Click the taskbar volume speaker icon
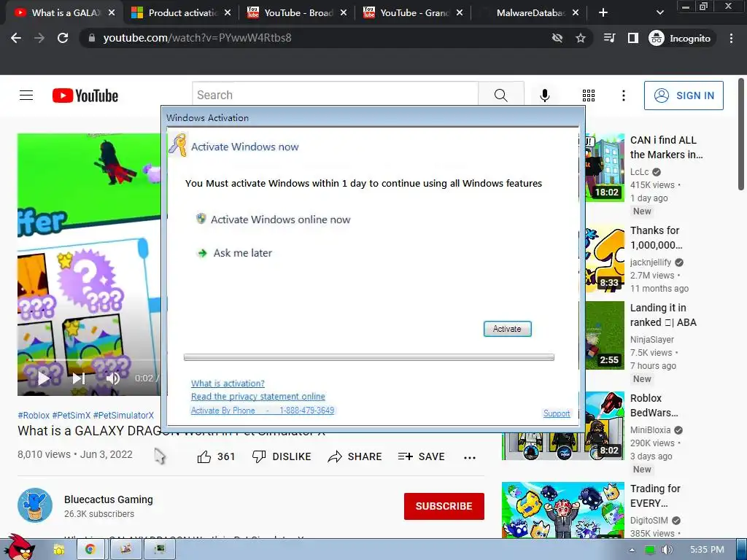 667,550
